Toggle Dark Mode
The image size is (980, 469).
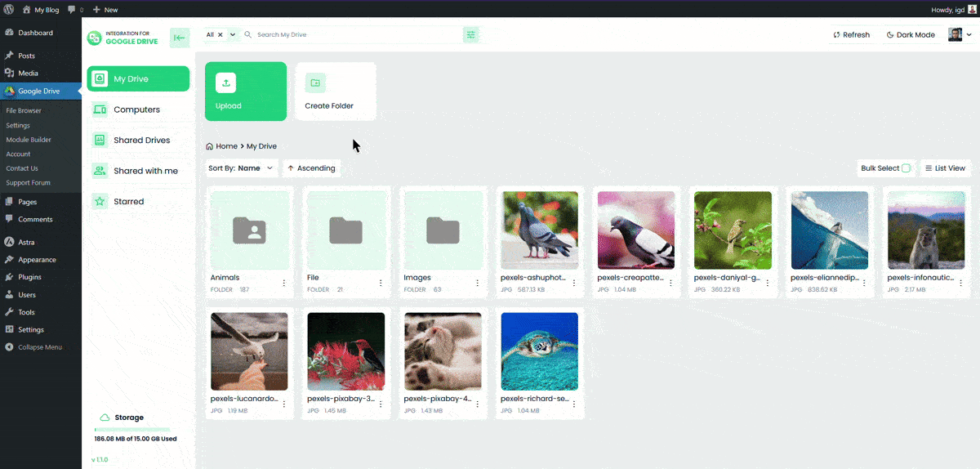point(911,35)
